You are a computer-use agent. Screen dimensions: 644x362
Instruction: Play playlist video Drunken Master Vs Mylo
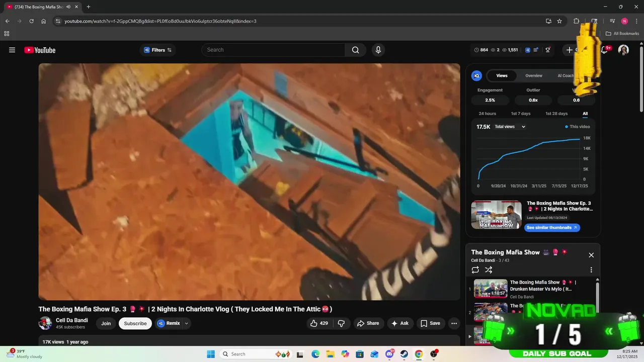click(533, 289)
